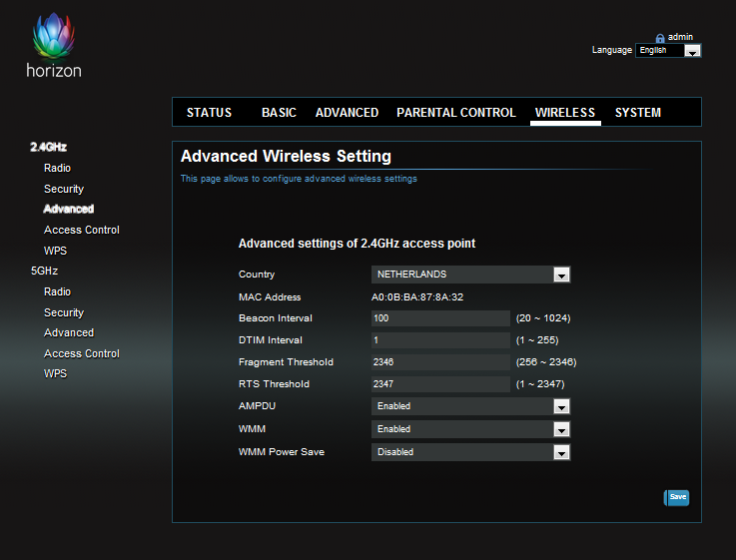Open Advanced under 5GHz
Image resolution: width=736 pixels, height=560 pixels.
tap(69, 332)
